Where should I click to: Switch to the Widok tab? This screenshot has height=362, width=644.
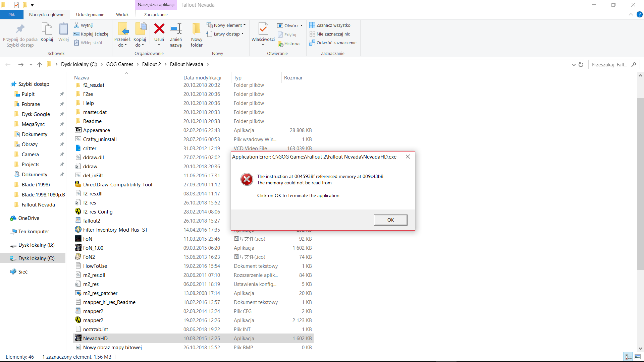(122, 14)
